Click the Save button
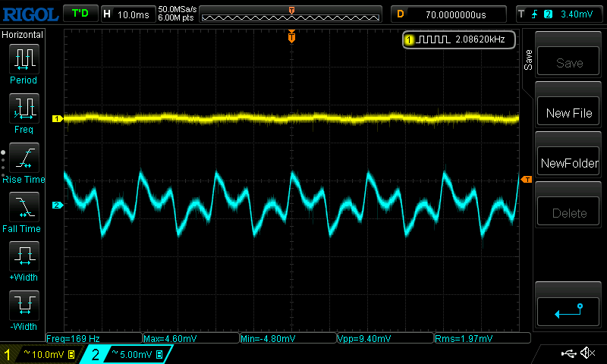This screenshot has width=607, height=364. pos(568,61)
